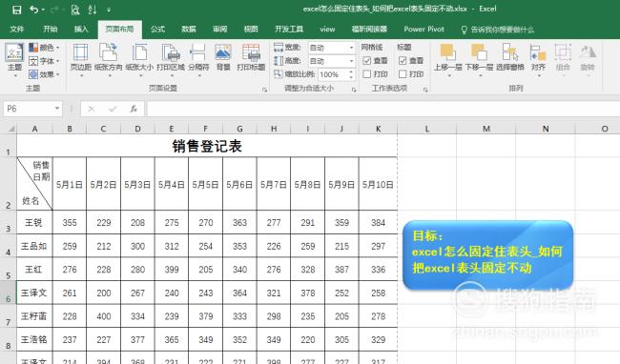The height and width of the screenshot is (364, 620).
Task: Toggle Gridlines Print (打印) checkbox
Action: pos(366,73)
